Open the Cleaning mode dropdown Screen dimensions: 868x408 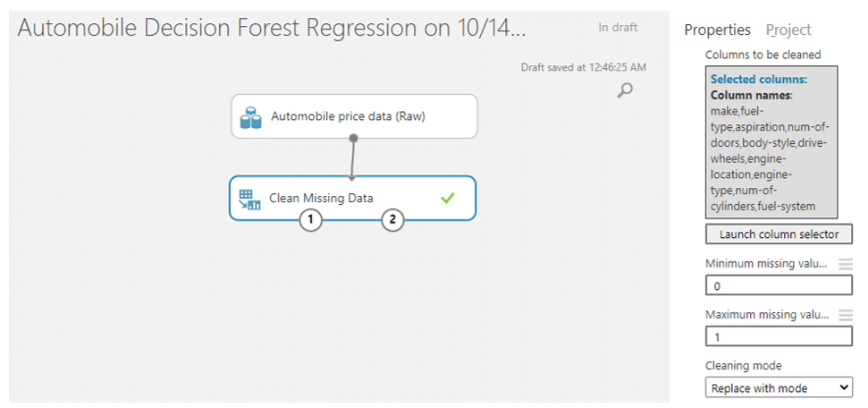click(779, 387)
